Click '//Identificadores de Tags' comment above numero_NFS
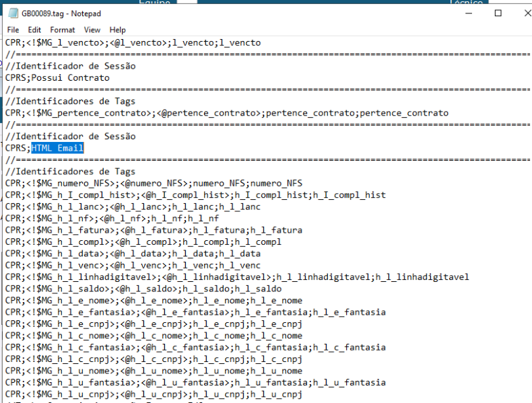 coord(70,172)
